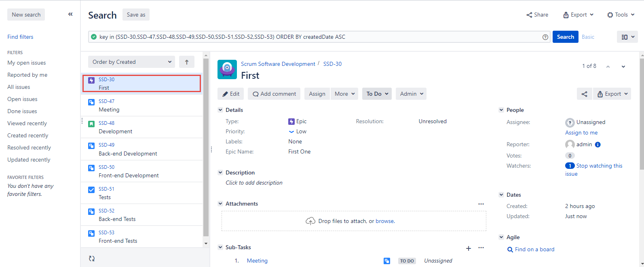Click into the JQL query input field

coord(315,37)
